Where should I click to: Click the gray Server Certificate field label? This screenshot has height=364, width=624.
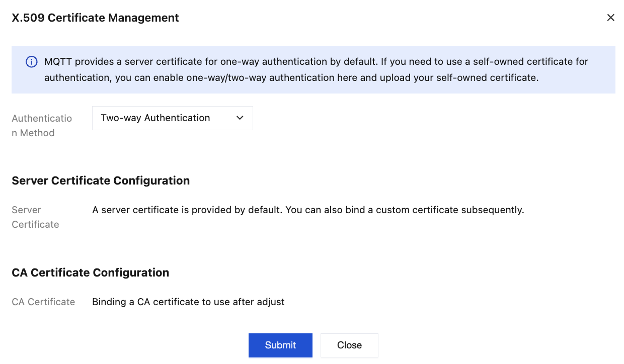pos(35,217)
